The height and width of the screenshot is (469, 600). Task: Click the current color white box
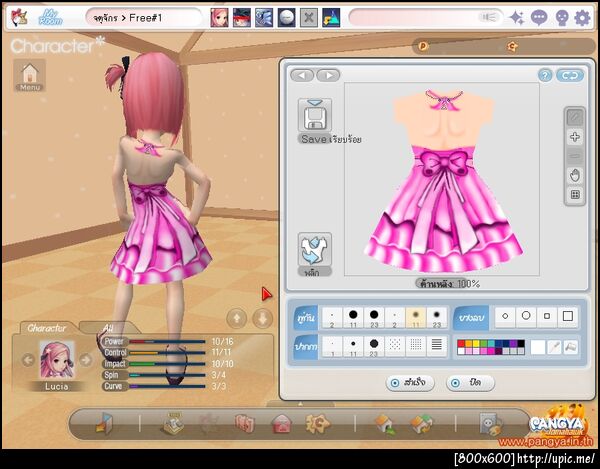click(x=538, y=347)
